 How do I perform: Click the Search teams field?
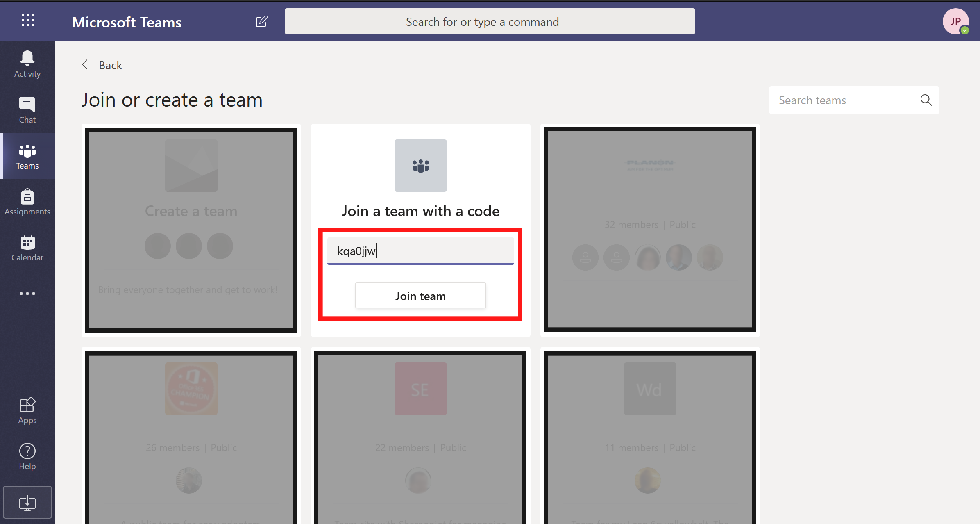tap(854, 100)
